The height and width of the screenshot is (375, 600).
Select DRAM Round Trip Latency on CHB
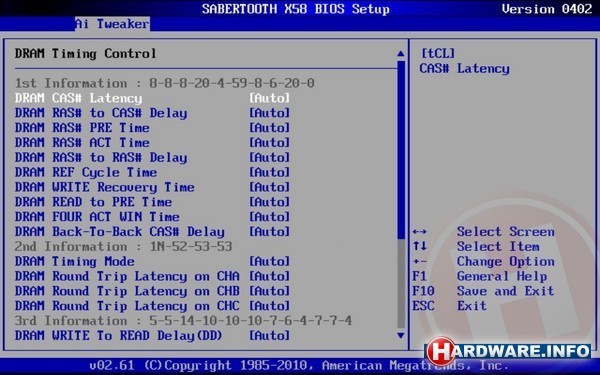pyautogui.click(x=127, y=291)
